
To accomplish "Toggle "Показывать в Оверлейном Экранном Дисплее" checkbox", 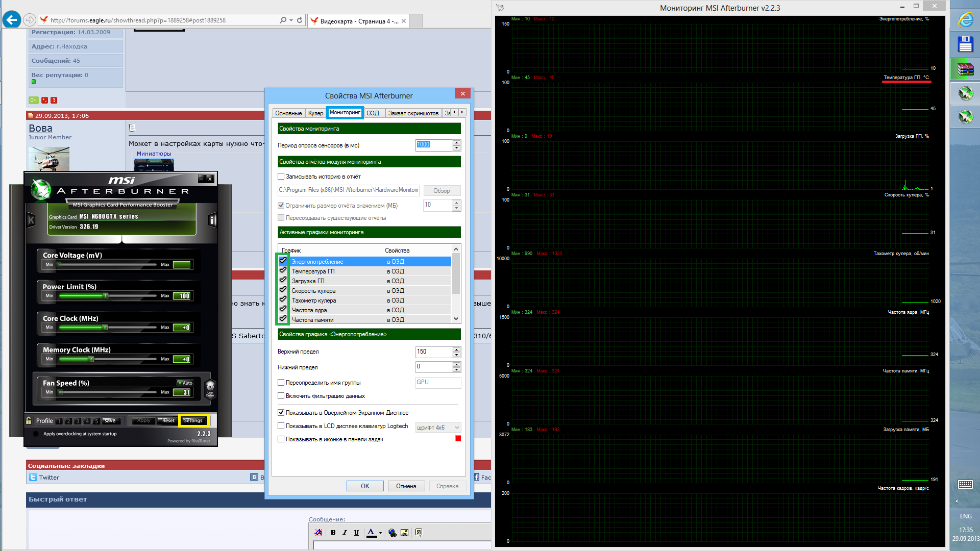I will click(x=281, y=413).
